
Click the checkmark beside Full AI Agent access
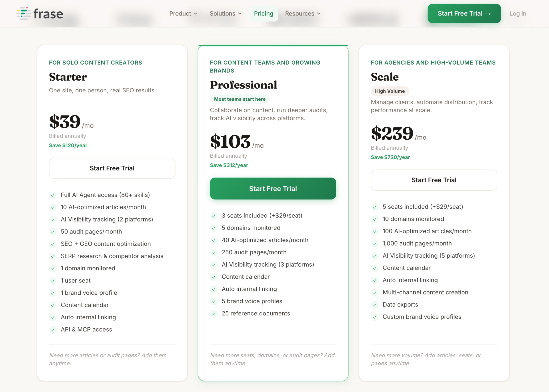[53, 195]
